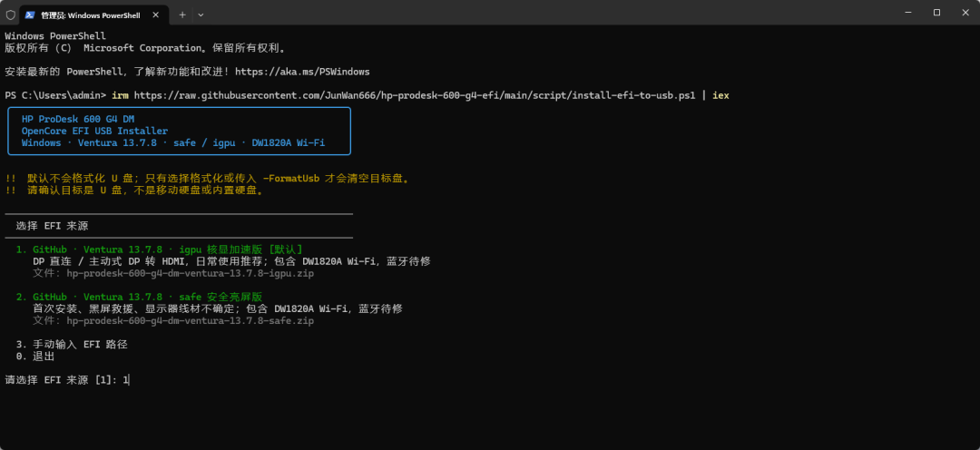Click the copyright line '版权所有 (C) Microsoft Corporation'
Viewport: 980px width, 450px height.
[145, 48]
